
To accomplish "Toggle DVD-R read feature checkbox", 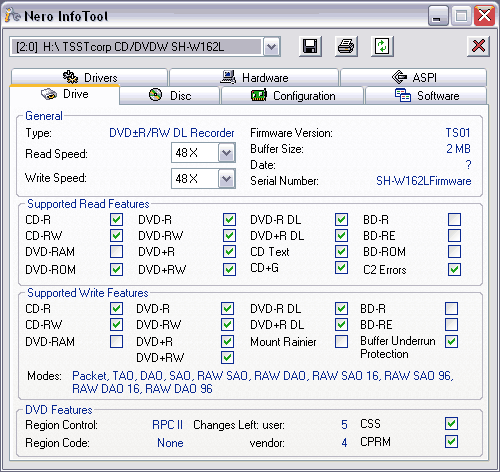I will (x=229, y=220).
